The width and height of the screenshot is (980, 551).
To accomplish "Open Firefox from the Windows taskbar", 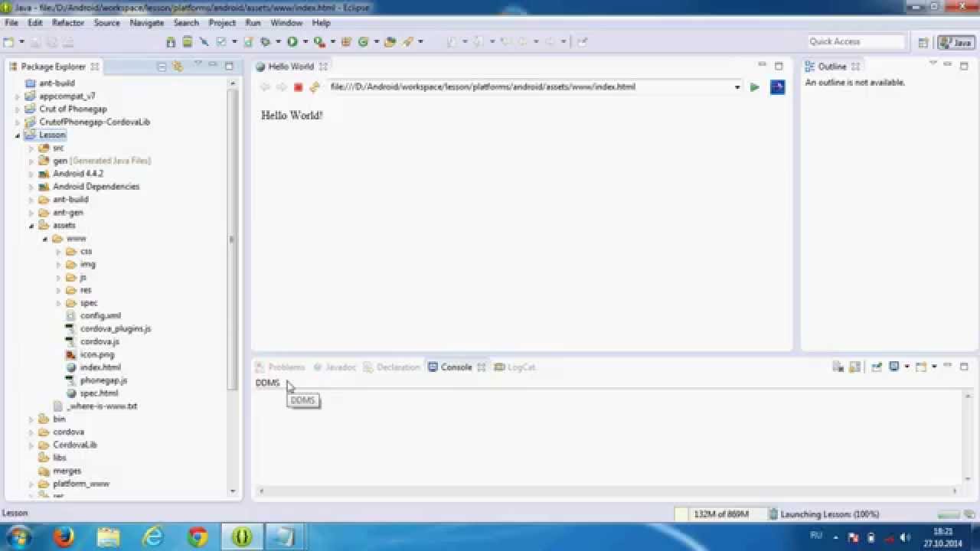I will coord(64,537).
